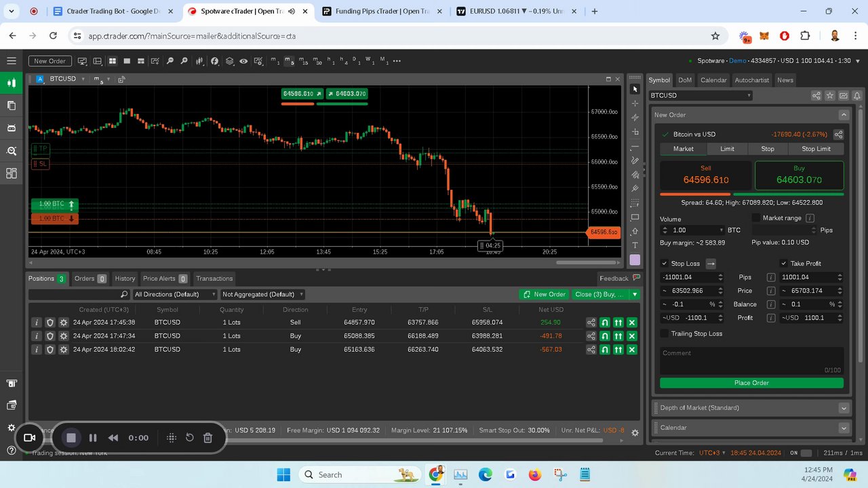Click info icon on the 17:45:38 Sell position
This screenshot has height=488, width=868.
37,323
